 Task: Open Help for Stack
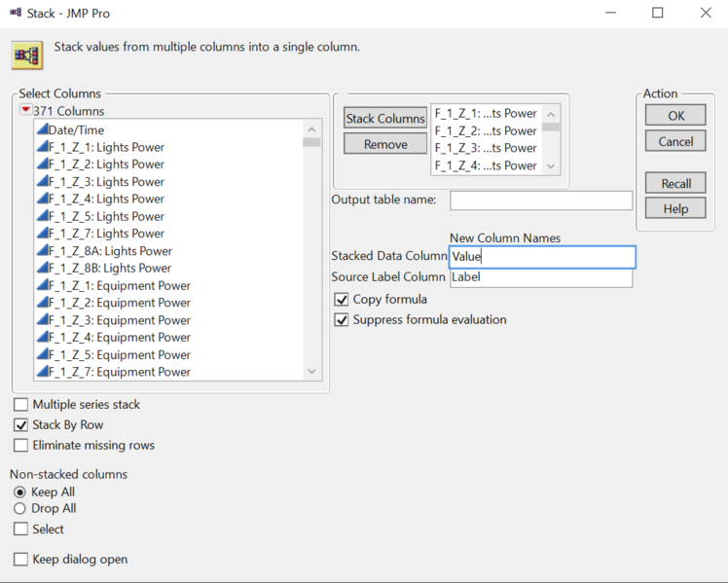point(675,208)
